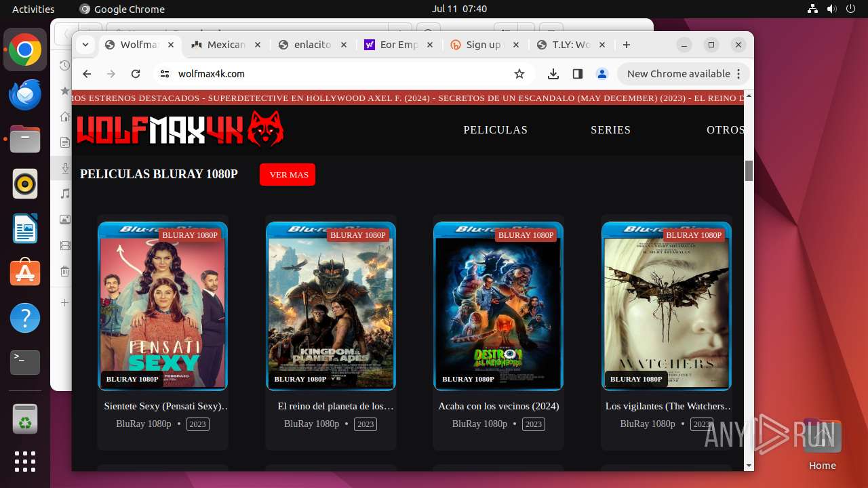This screenshot has width=868, height=488.
Task: Go back to the previous page
Action: [87, 74]
